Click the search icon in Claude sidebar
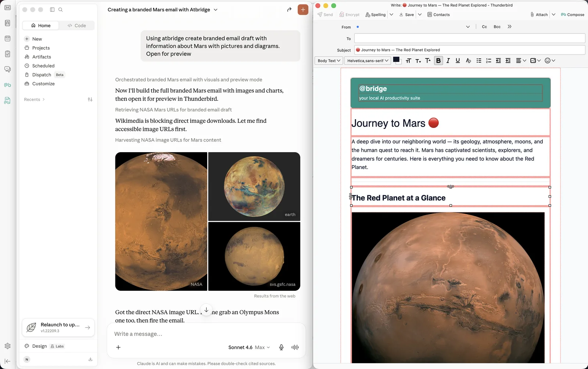This screenshot has height=369, width=588. (x=61, y=10)
